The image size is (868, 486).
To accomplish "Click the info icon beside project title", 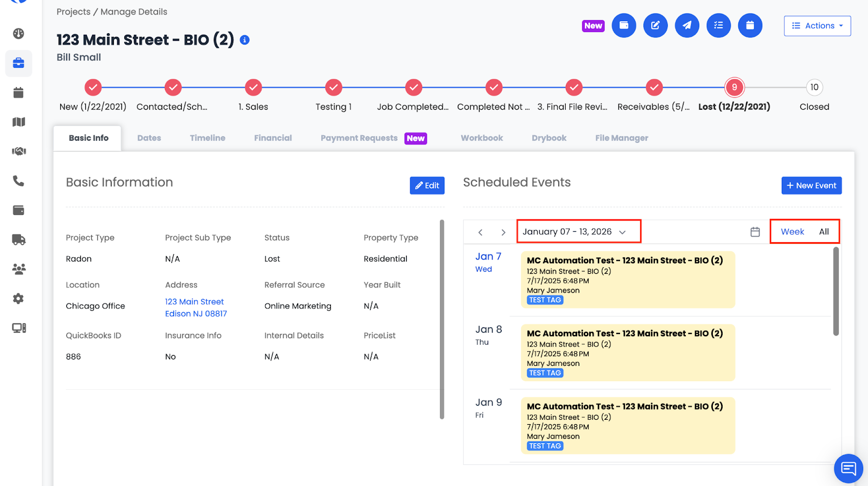I will click(245, 40).
